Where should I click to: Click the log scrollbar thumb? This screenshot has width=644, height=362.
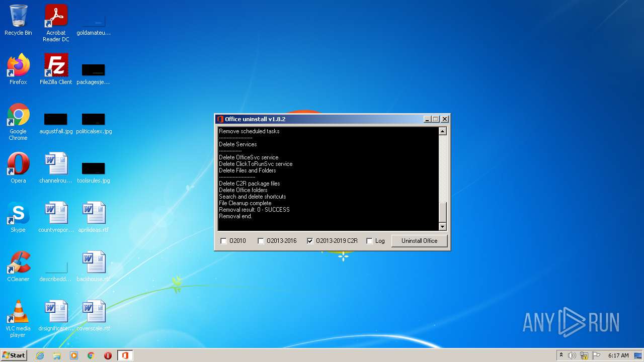(x=443, y=213)
